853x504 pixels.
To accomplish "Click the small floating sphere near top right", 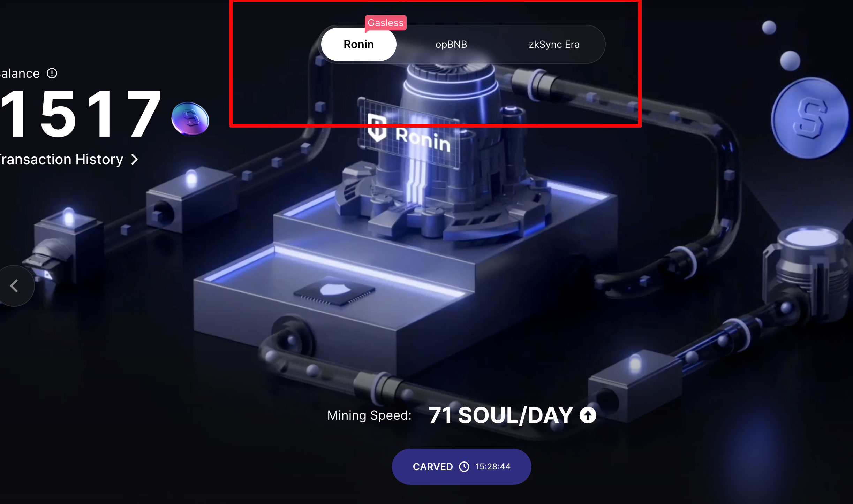I will point(769,28).
